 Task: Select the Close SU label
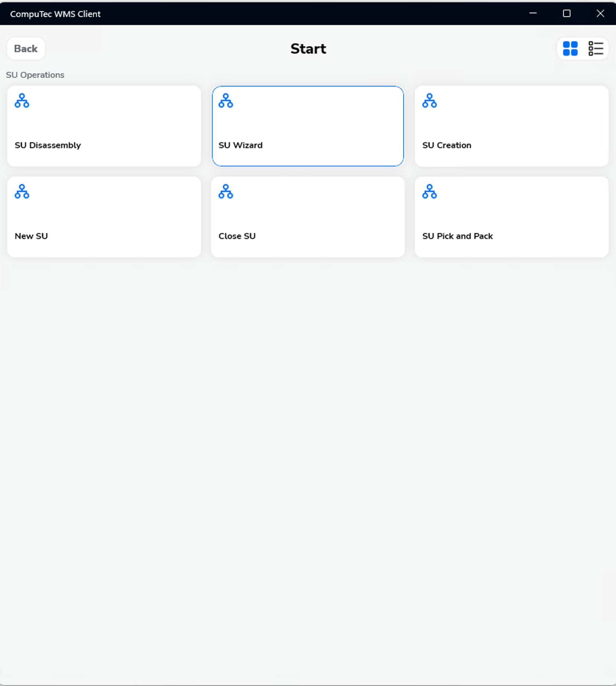[x=237, y=236]
